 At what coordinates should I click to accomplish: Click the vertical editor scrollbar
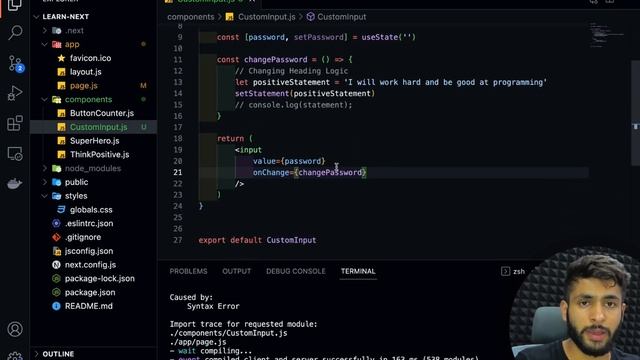pos(636,112)
